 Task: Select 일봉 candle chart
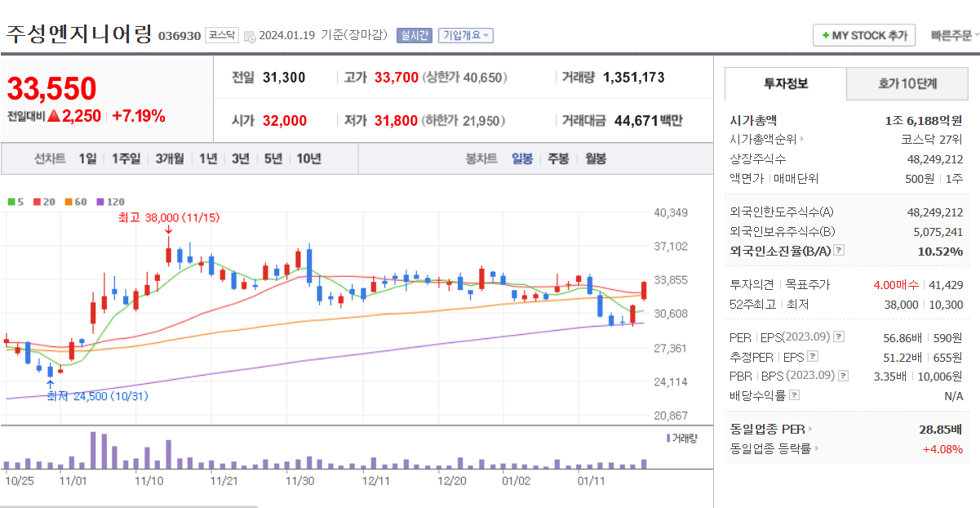[x=522, y=158]
